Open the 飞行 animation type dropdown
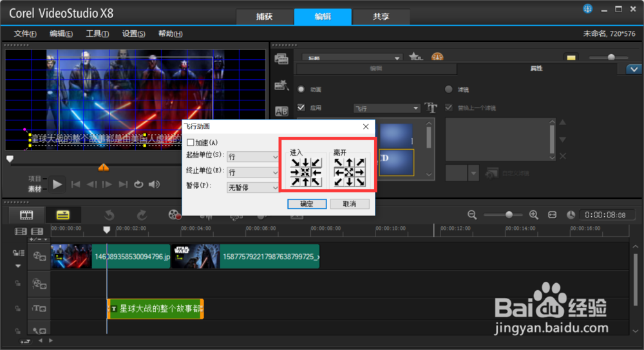This screenshot has width=644, height=350. 386,108
